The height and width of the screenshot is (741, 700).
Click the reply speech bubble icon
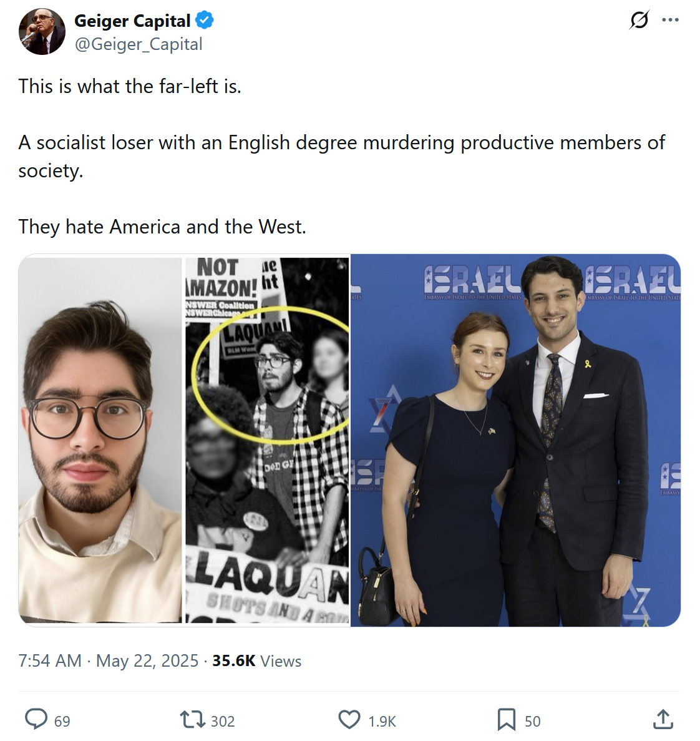coord(36,719)
